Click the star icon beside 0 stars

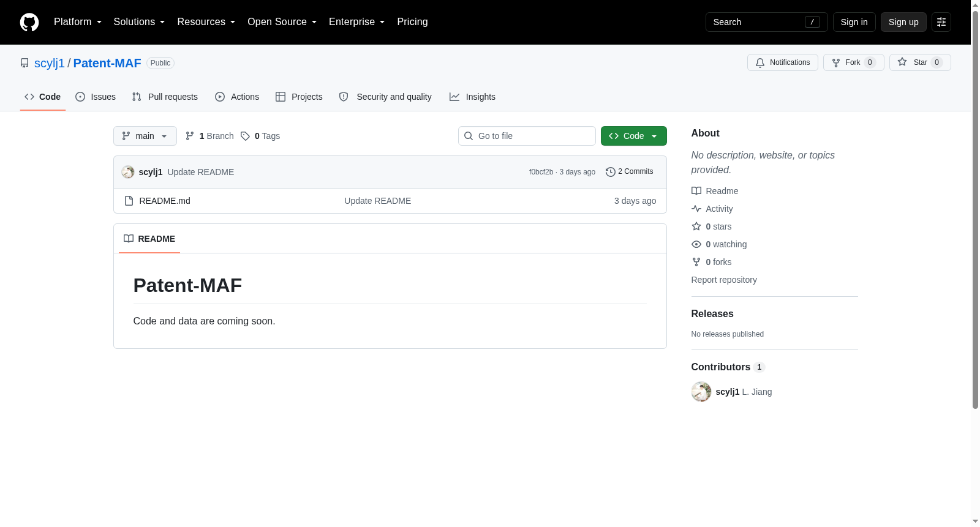696,226
